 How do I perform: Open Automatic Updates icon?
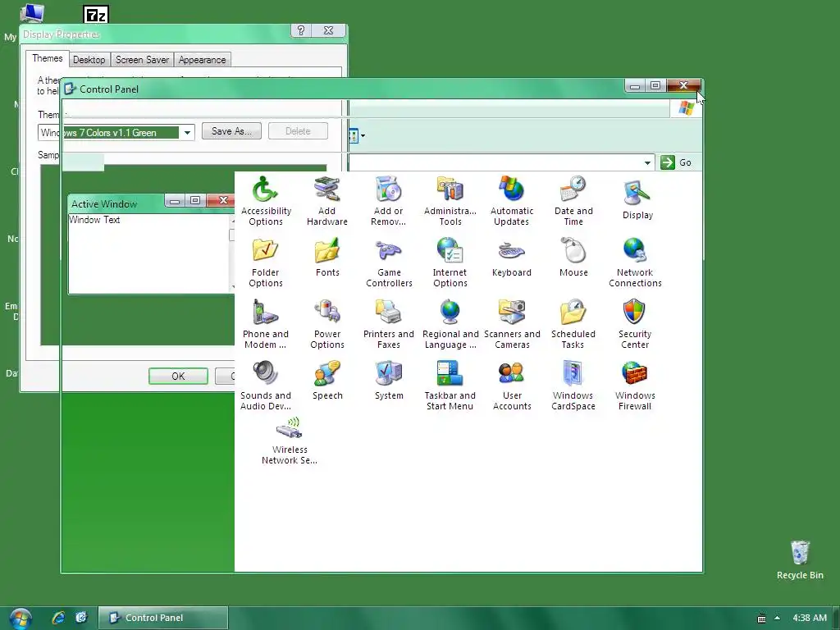[512, 202]
